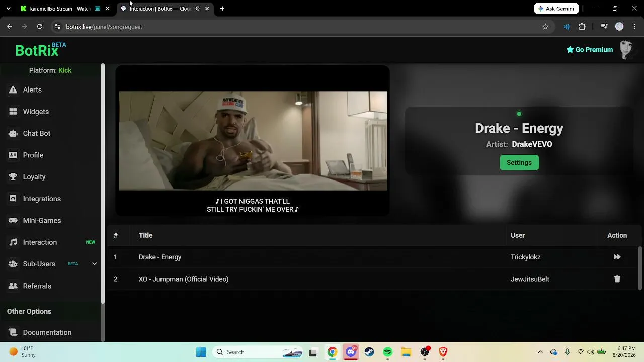The image size is (644, 362).
Task: Click the Title column header
Action: coord(145,235)
